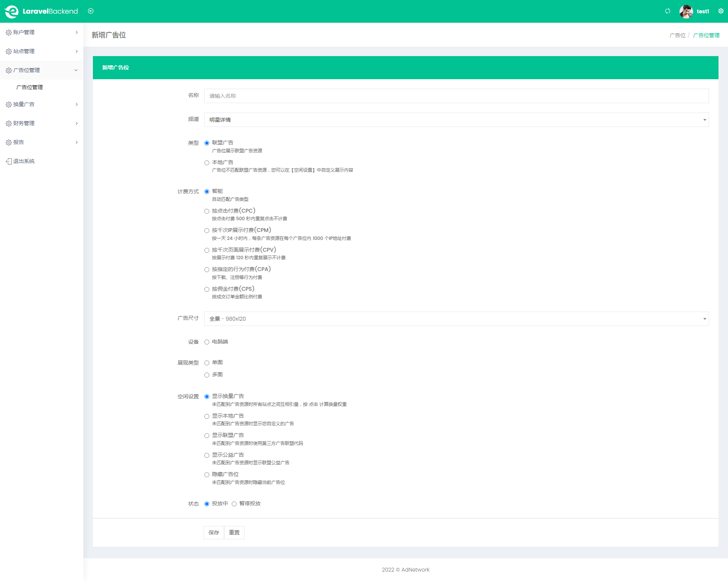Select 暂停投放 status radio button
This screenshot has width=728, height=581.
point(234,504)
